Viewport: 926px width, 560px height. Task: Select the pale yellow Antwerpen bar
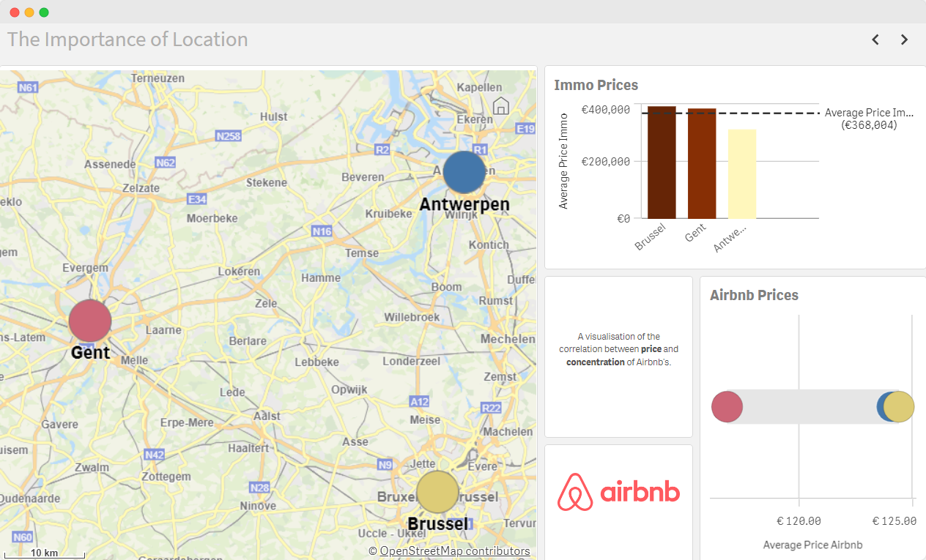tap(742, 174)
